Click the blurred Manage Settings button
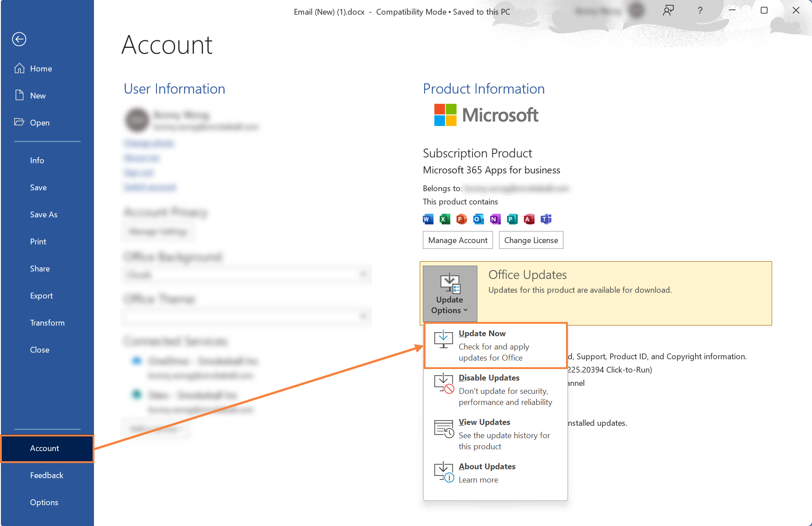Image resolution: width=812 pixels, height=526 pixels. click(158, 232)
